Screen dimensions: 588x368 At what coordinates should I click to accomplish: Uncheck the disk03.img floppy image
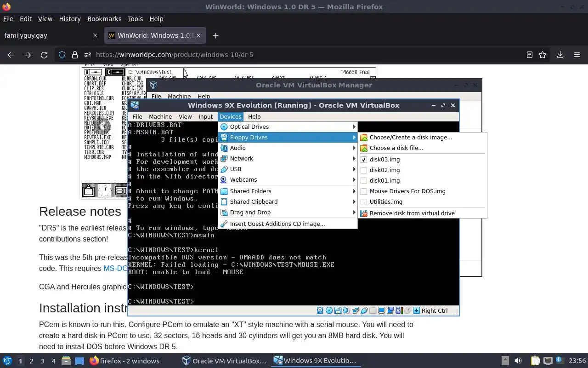click(x=422, y=159)
